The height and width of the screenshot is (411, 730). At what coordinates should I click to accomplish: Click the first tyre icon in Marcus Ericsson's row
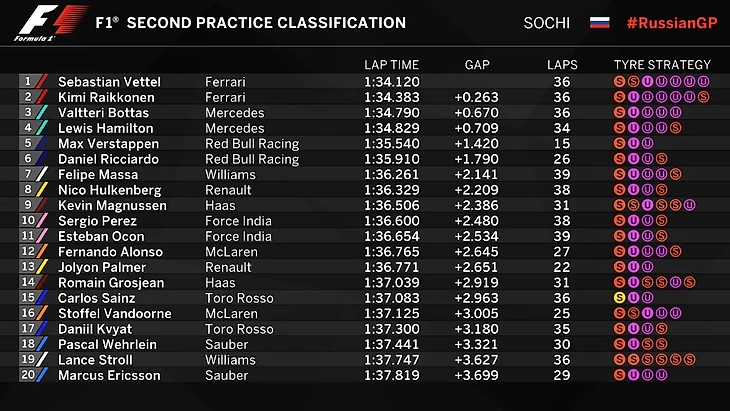click(620, 375)
